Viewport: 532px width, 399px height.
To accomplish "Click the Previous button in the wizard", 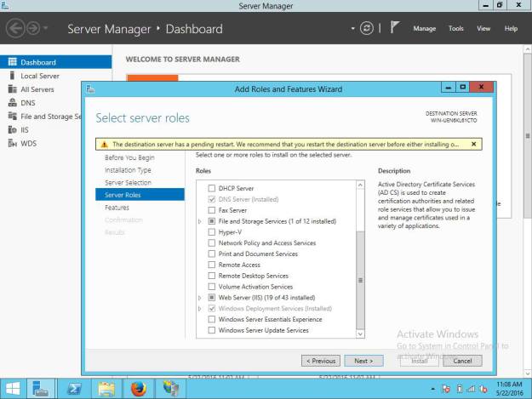I will (x=321, y=361).
